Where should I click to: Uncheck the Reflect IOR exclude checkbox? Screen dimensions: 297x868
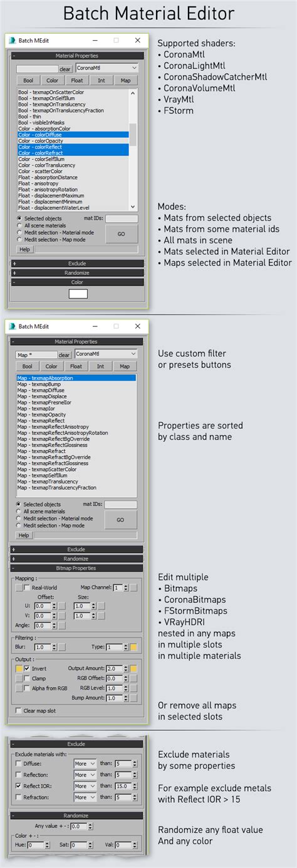[18, 786]
